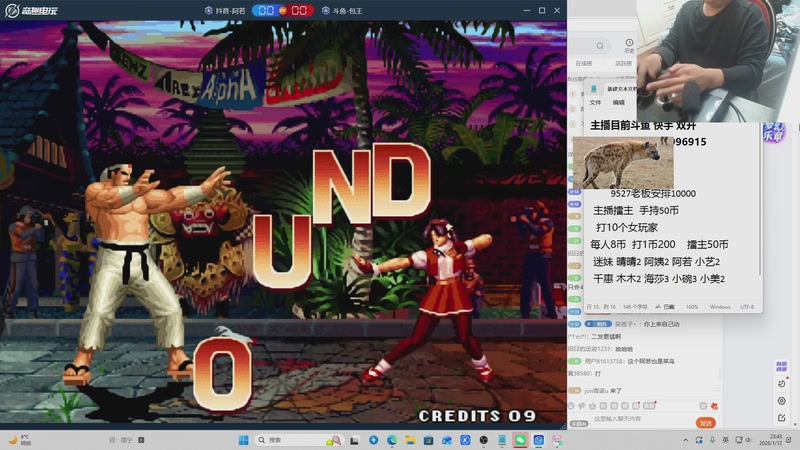Click the hyena picture thumbnail
This screenshot has width=800, height=450.
click(623, 162)
